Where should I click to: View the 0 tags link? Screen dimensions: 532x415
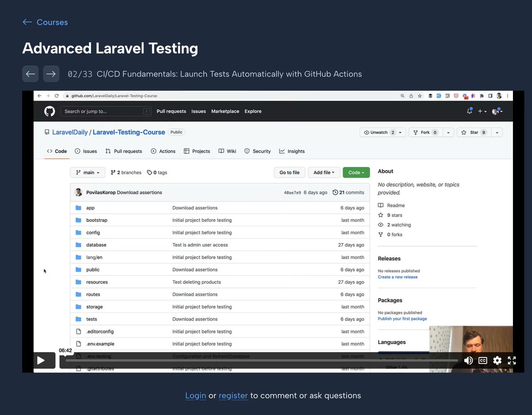[x=157, y=173]
